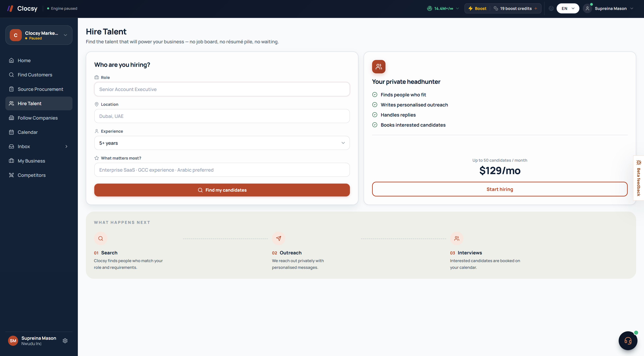
Task: Open the Competitors page
Action: [39, 175]
